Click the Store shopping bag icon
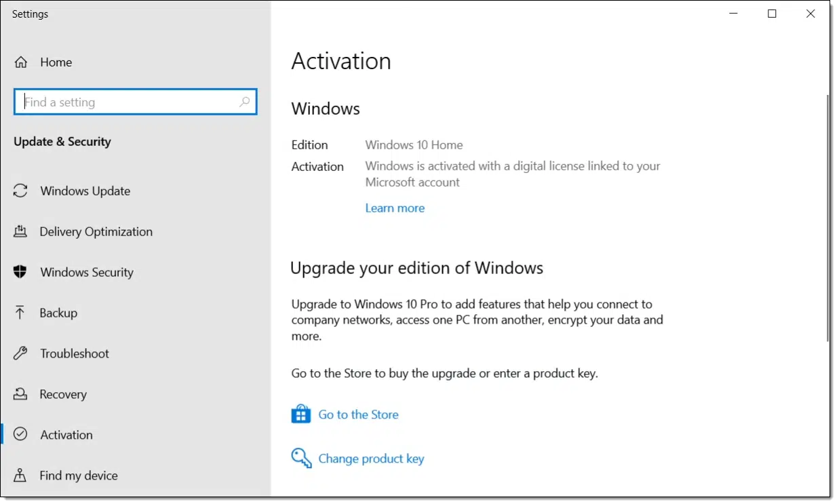The image size is (837, 504). (x=300, y=414)
